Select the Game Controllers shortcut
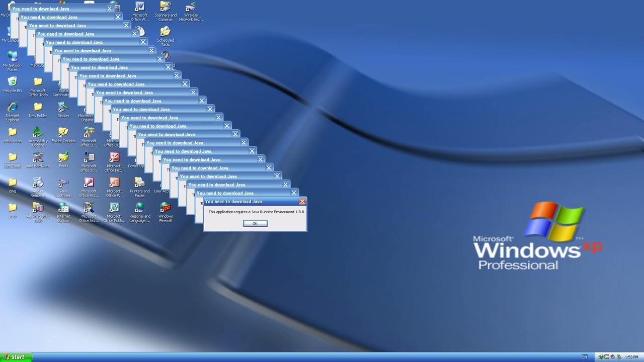Image resolution: width=644 pixels, height=362 pixels. click(63, 187)
